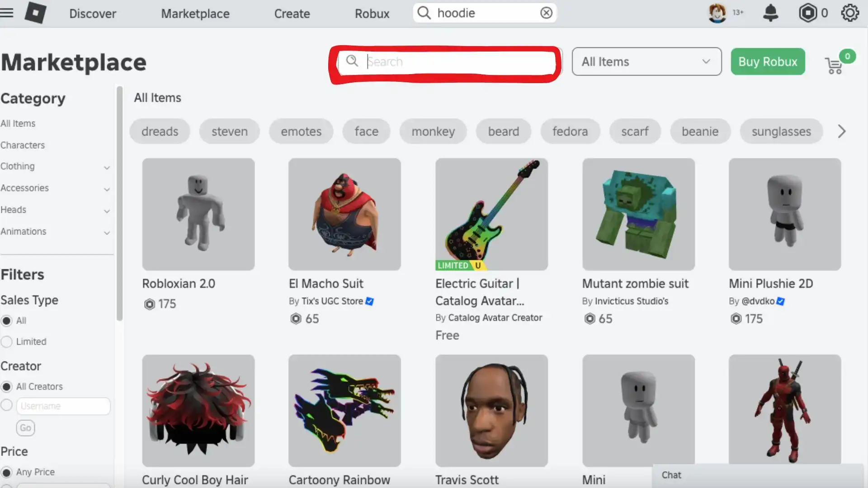Click the Go button for creator search
868x488 pixels.
tap(25, 428)
